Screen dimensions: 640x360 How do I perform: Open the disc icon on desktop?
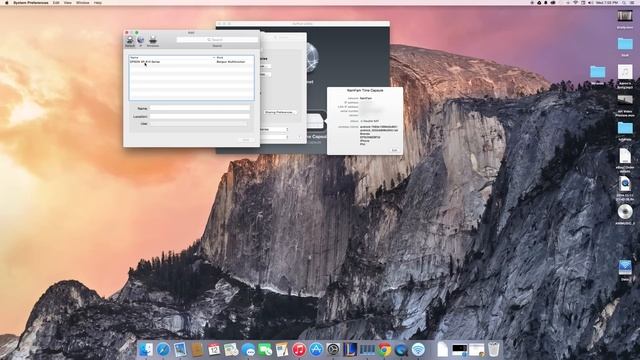[625, 212]
